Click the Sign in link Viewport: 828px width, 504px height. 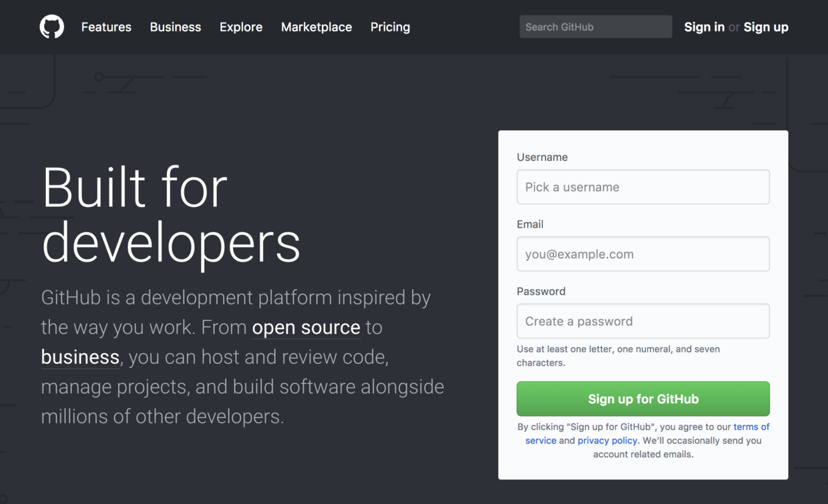[x=704, y=27]
